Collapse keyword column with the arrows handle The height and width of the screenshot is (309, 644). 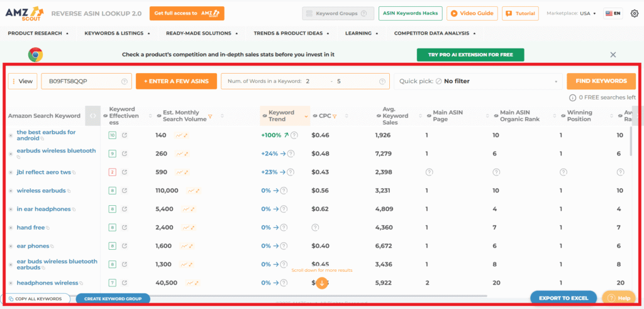tap(93, 116)
